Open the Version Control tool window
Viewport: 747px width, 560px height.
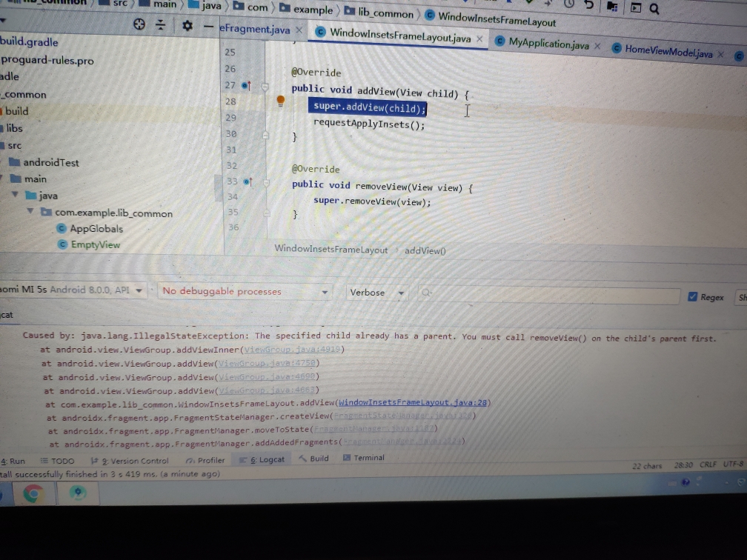coord(130,461)
